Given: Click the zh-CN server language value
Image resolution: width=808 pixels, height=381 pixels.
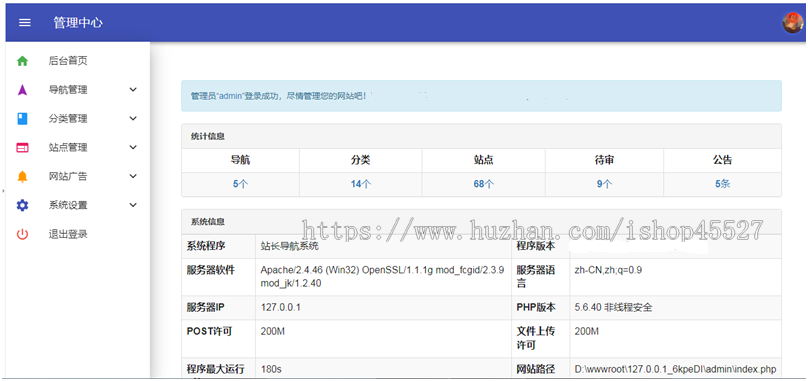Looking at the screenshot, I should (x=609, y=270).
